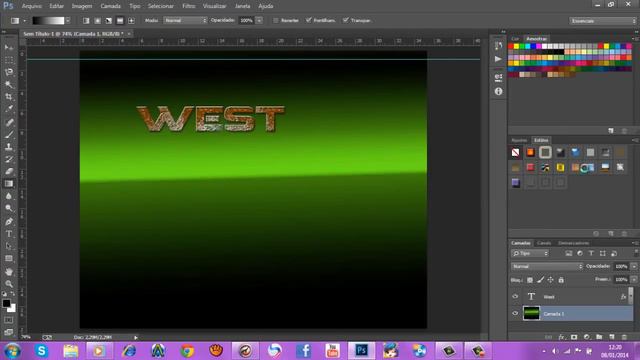Hide the West text layer
640x360 pixels.
coord(515,297)
